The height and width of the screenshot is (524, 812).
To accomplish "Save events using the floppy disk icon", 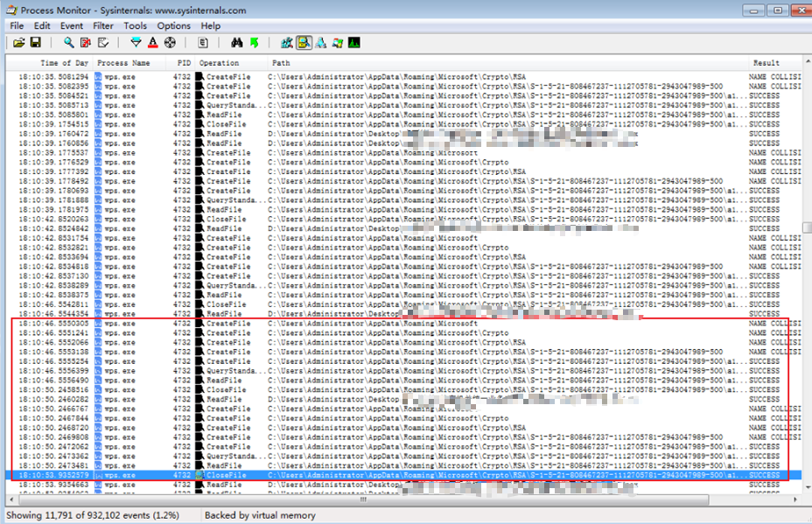I will tap(35, 43).
